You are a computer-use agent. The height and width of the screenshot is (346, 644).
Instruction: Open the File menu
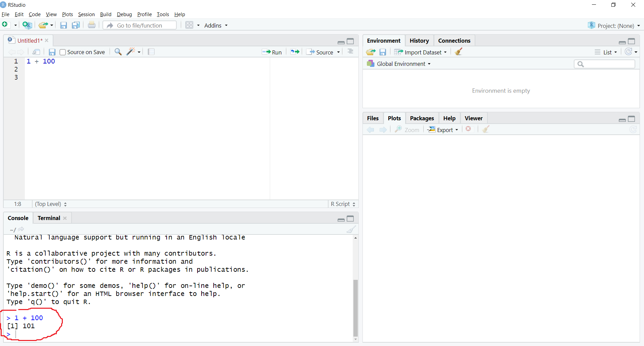point(5,14)
